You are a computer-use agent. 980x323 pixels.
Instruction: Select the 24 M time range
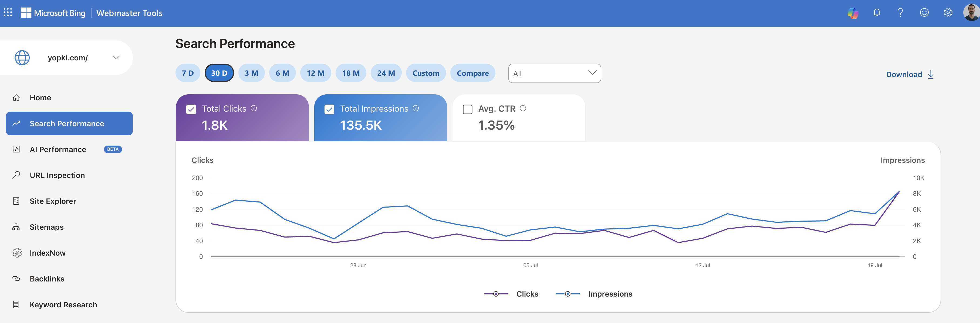pos(386,73)
